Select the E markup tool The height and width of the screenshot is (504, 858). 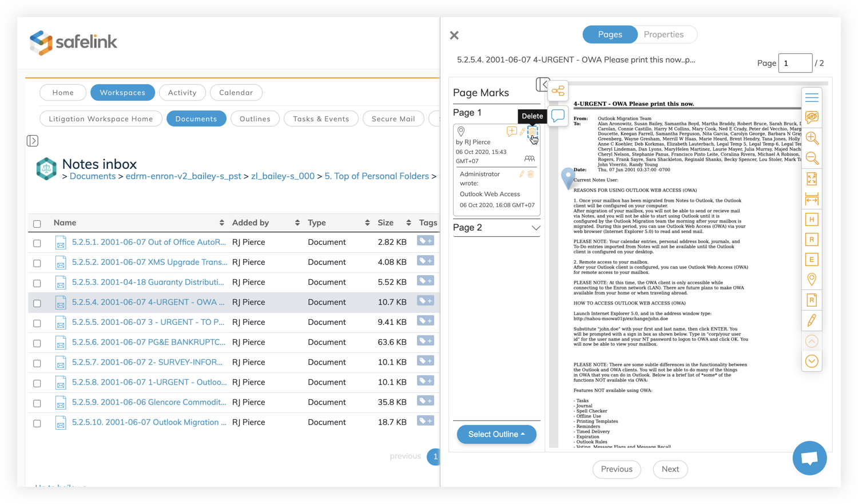812,260
